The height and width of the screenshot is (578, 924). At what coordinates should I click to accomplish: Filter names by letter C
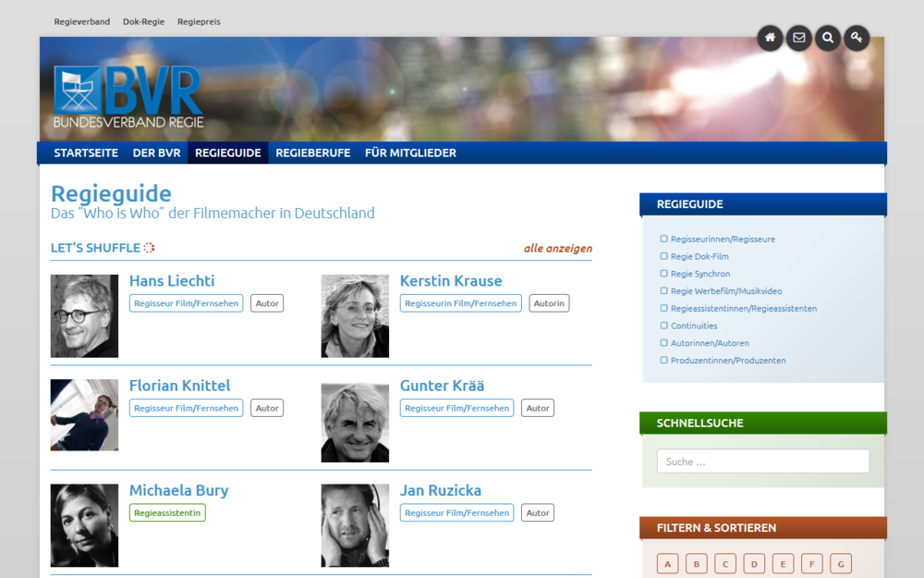(725, 564)
